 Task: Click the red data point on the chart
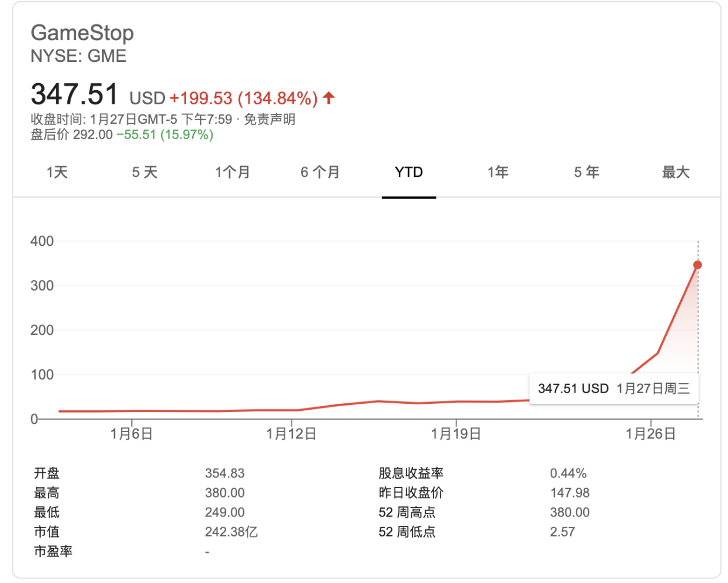pyautogui.click(x=698, y=265)
